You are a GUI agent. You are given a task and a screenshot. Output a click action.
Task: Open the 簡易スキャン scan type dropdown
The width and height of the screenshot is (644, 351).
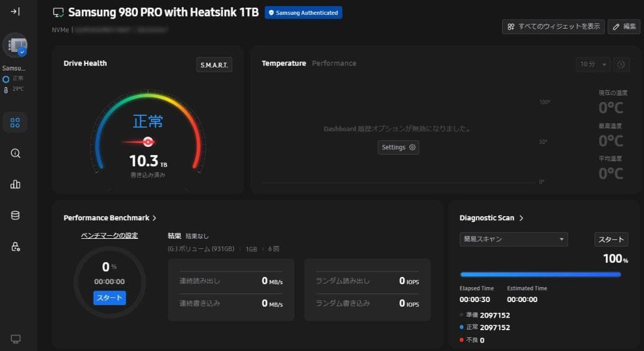click(x=513, y=239)
